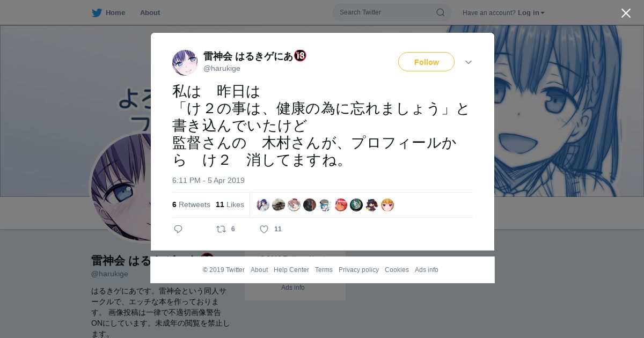This screenshot has width=644, height=338.
Task: Close the tweet overlay with X
Action: pyautogui.click(x=626, y=13)
